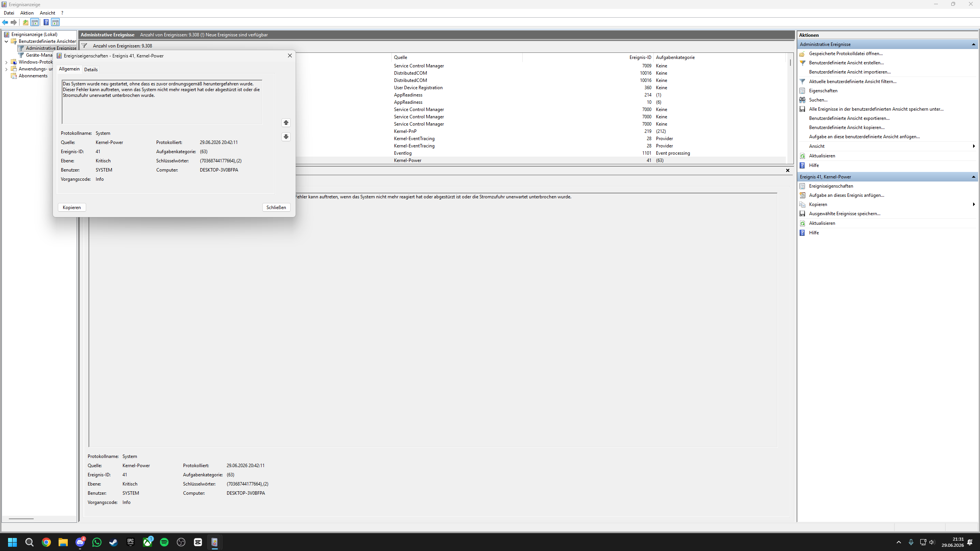The width and height of the screenshot is (980, 551).
Task: Click the down arrow in event properties dialog
Action: pyautogui.click(x=286, y=137)
